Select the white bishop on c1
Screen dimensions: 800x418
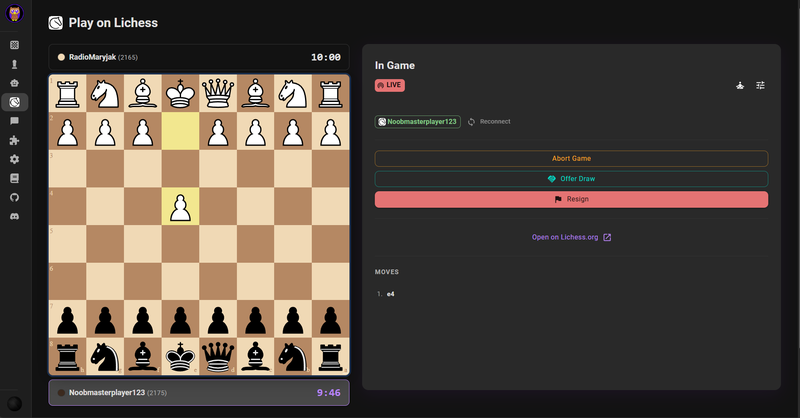tap(256, 94)
